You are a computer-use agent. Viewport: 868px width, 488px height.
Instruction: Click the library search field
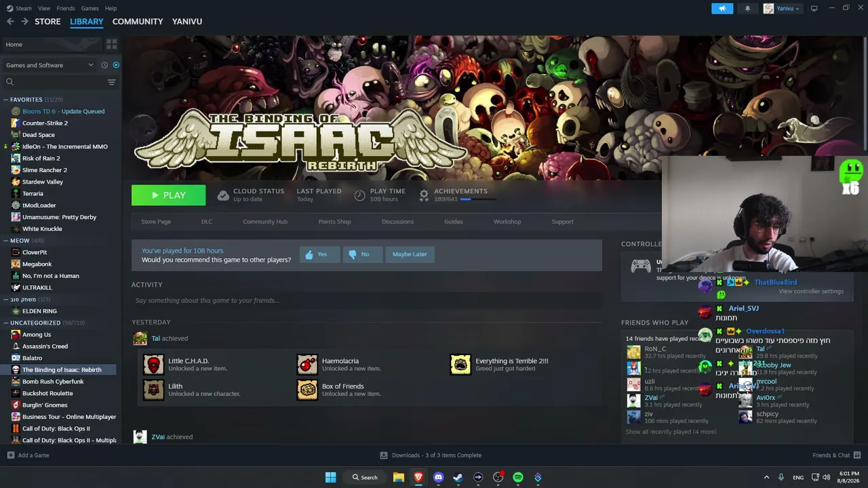click(54, 82)
